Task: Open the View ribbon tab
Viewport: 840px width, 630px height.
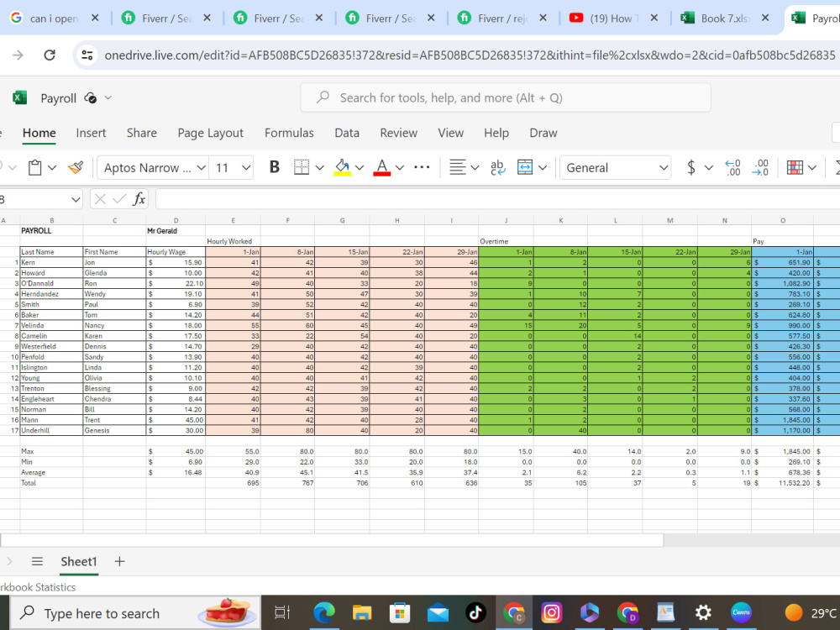Action: pyautogui.click(x=450, y=133)
